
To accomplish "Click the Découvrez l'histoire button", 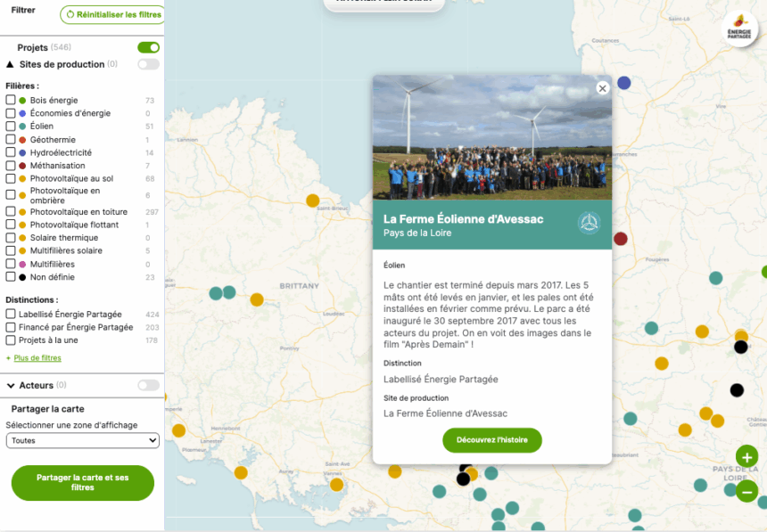I will coord(491,440).
